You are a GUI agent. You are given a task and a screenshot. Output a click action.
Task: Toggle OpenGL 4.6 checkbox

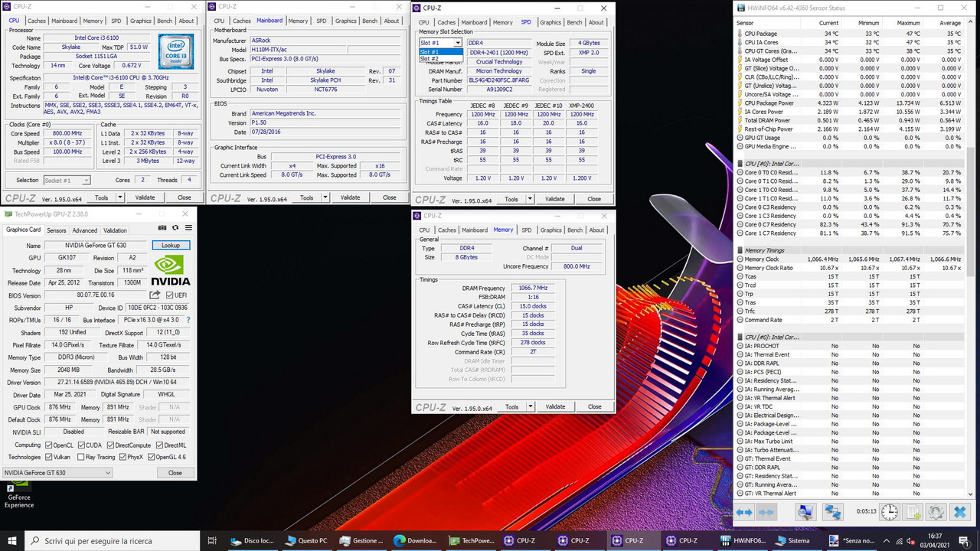click(x=151, y=457)
